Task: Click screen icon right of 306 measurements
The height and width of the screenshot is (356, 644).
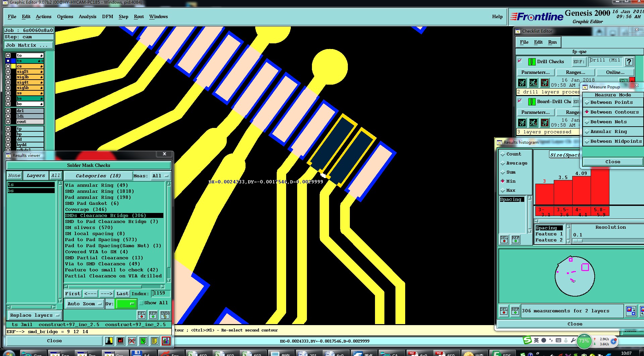Action: [x=631, y=311]
